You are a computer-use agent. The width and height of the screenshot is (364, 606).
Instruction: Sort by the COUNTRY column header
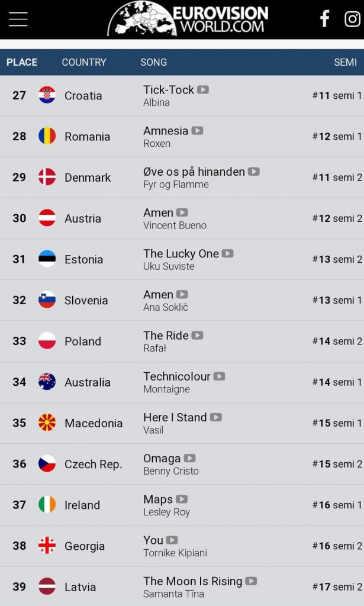[x=84, y=62]
